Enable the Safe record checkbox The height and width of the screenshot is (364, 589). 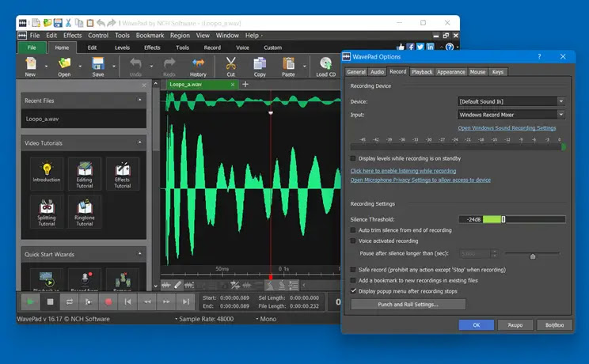point(353,270)
